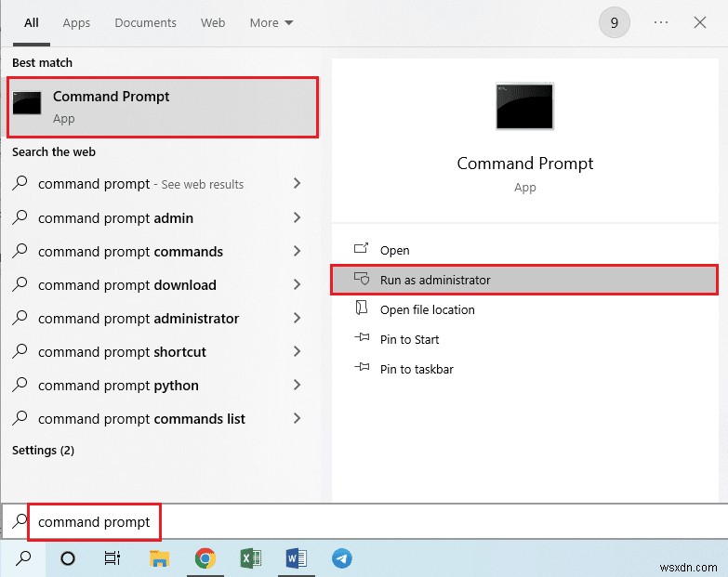Expand arrow next to 'command prompt commands'
Image resolution: width=728 pixels, height=577 pixels.
coord(298,251)
